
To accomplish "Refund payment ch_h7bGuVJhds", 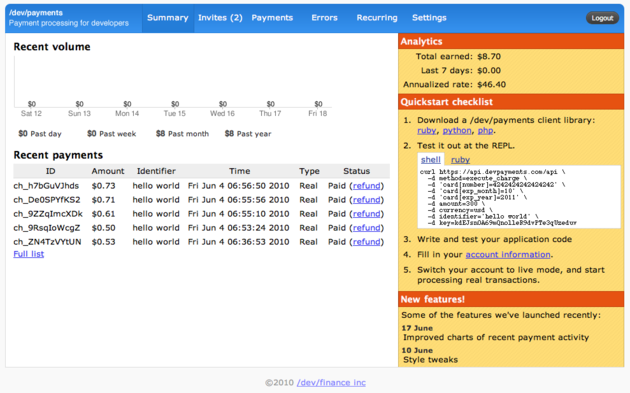I will [x=366, y=186].
